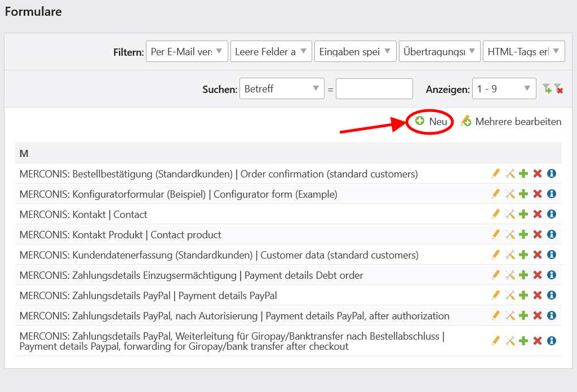Open settings tools icon for Bestellbestätigung form
Viewport: 577px width, 392px height.
509,173
